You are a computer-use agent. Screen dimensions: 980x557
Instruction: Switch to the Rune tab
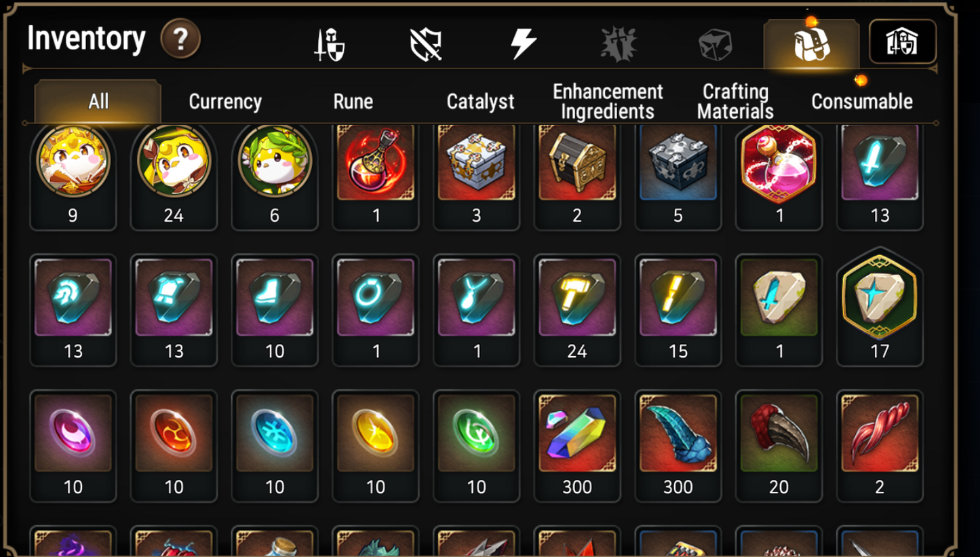353,102
